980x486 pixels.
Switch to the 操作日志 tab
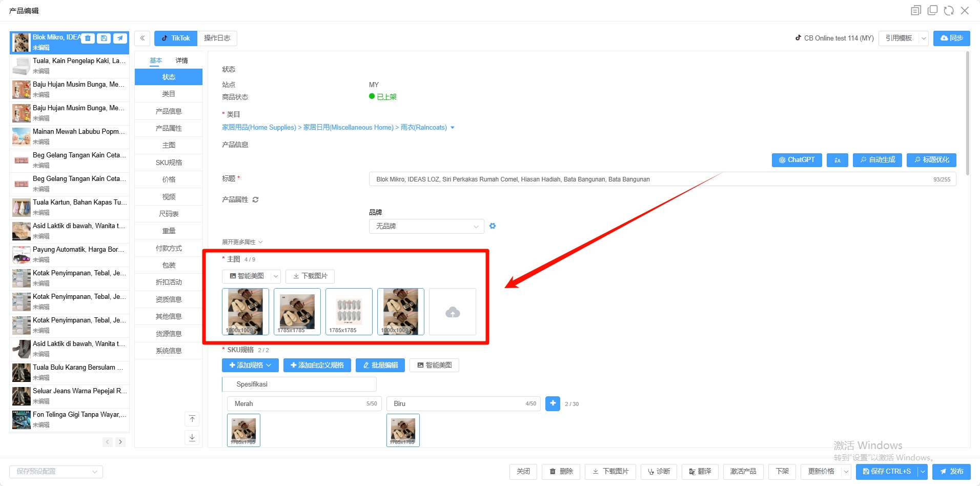click(217, 38)
